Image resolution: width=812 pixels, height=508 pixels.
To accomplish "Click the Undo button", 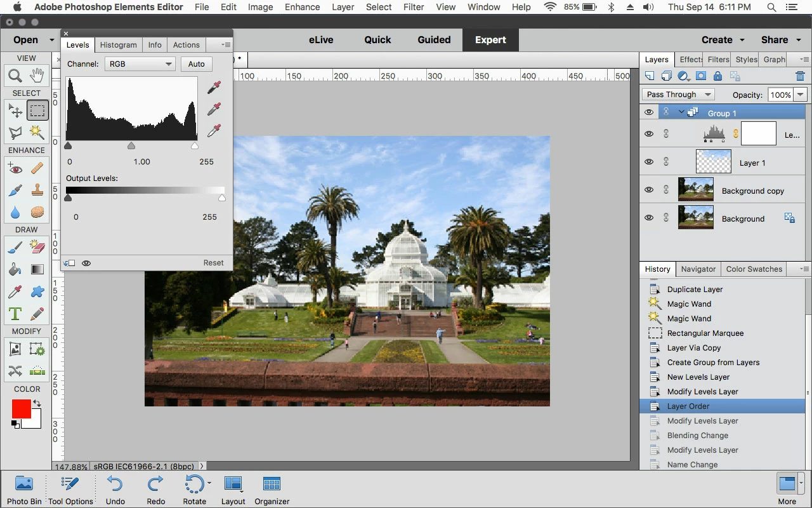I will 115,490.
